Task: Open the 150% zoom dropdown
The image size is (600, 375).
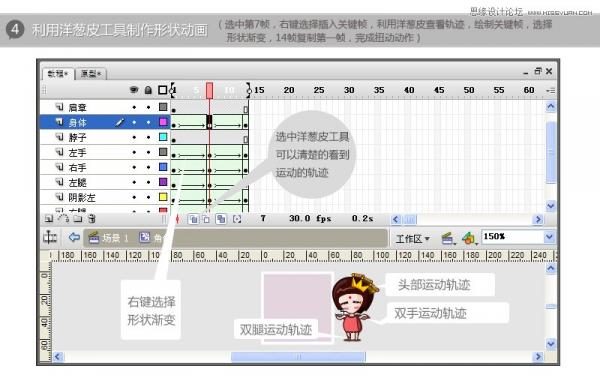Action: [549, 237]
